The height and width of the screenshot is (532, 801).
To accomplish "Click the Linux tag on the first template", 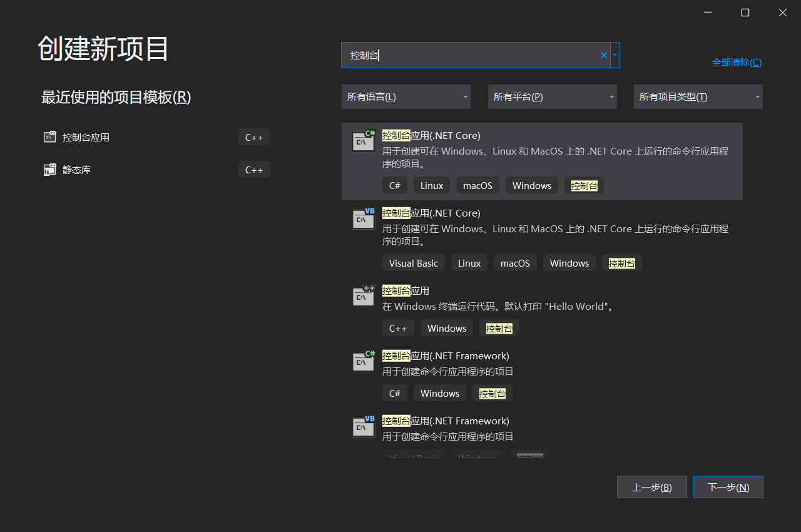I will [431, 185].
